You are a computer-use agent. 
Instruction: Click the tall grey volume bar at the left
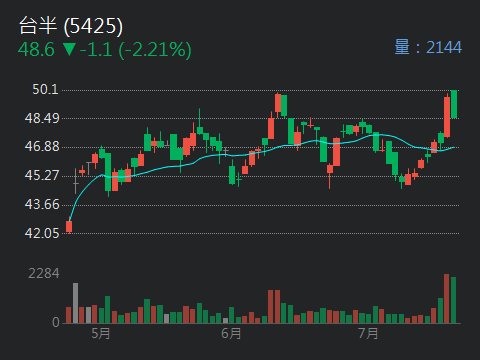coord(76,303)
